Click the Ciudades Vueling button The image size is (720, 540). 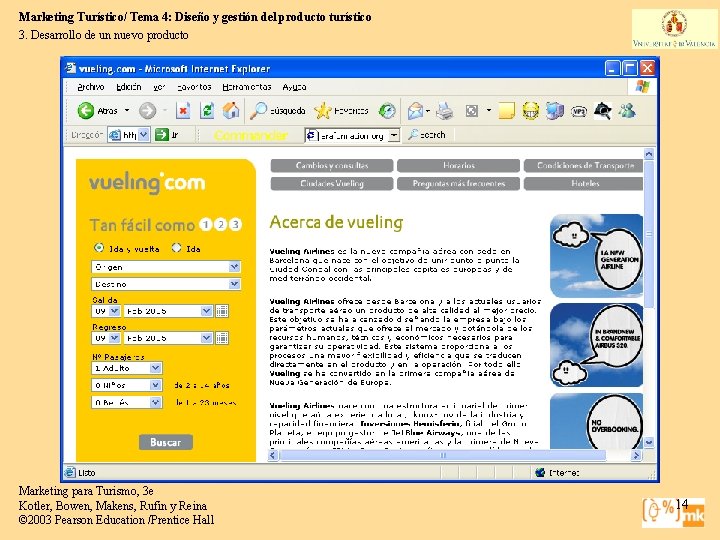(x=332, y=184)
